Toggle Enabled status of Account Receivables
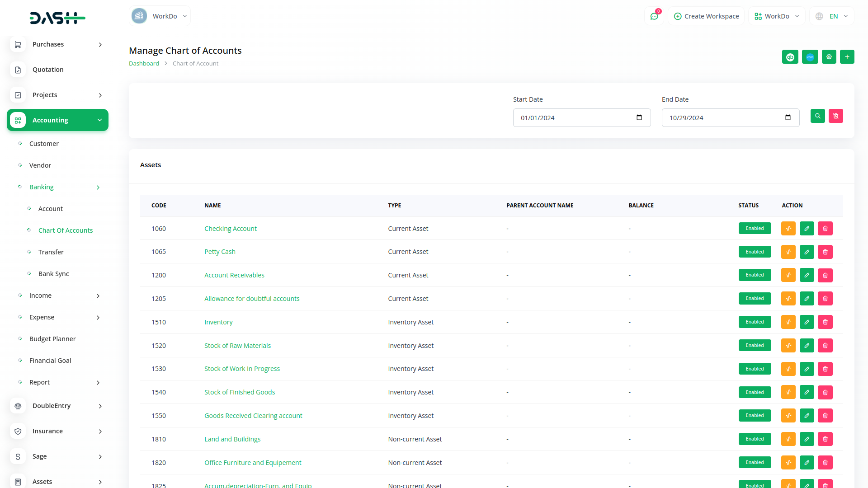This screenshot has width=868, height=488. pos(755,275)
